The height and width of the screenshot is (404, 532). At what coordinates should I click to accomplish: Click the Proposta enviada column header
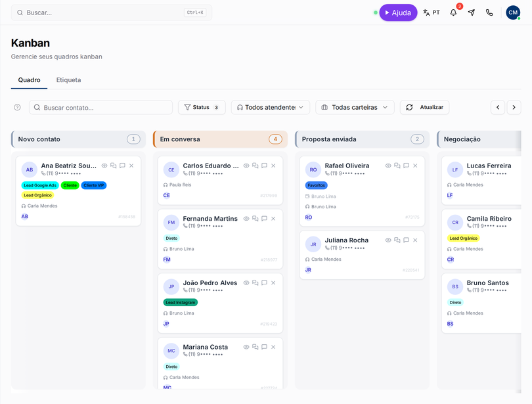pyautogui.click(x=363, y=139)
